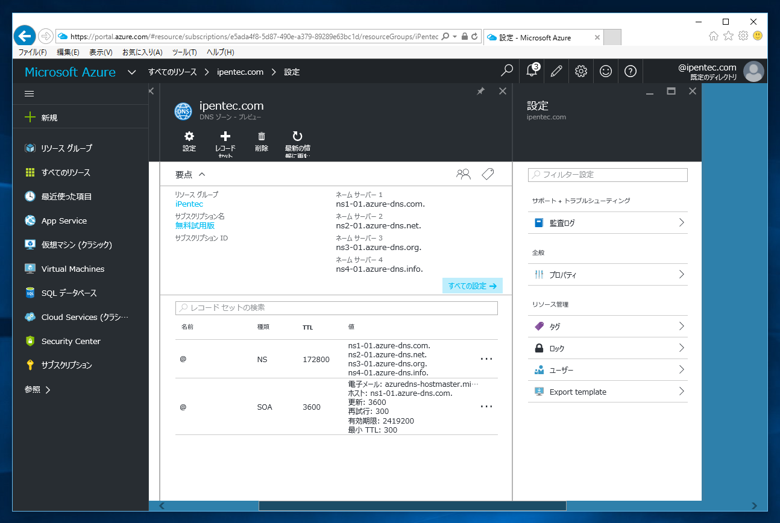Image resolution: width=780 pixels, height=523 pixels.
Task: Open the users icon in the 要点 header
Action: coord(463,174)
